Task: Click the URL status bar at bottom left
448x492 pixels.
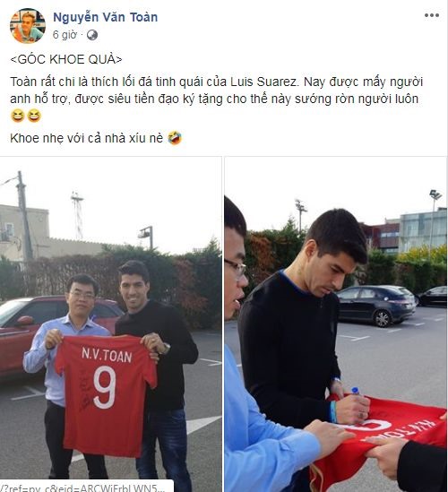Action: (87, 486)
